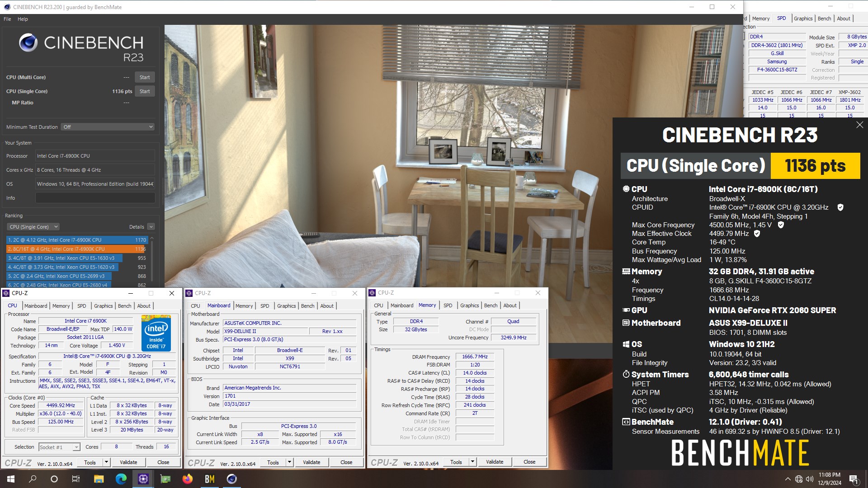Open Task View on taskbar
Image resolution: width=868 pixels, height=488 pixels.
coord(76,479)
